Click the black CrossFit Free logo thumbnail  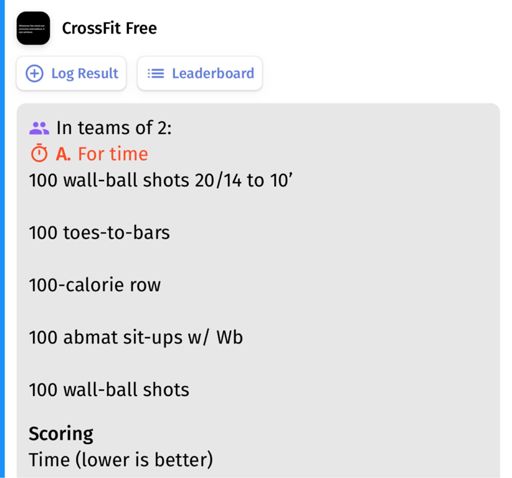33,28
